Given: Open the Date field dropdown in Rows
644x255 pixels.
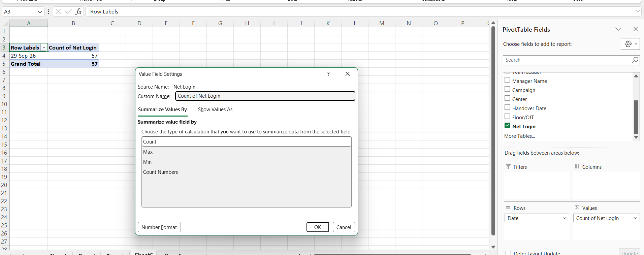Looking at the screenshot, I should (565, 218).
